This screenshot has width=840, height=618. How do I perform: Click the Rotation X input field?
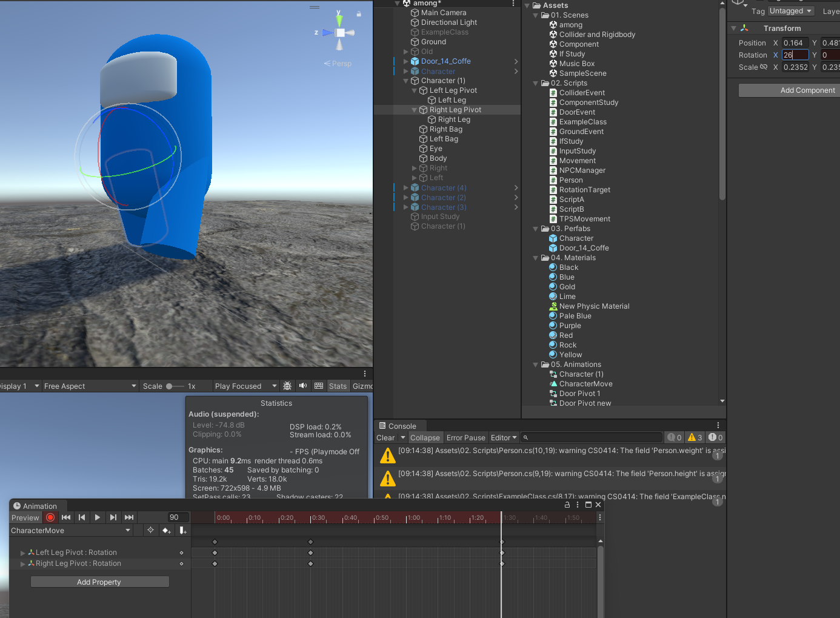coord(795,55)
